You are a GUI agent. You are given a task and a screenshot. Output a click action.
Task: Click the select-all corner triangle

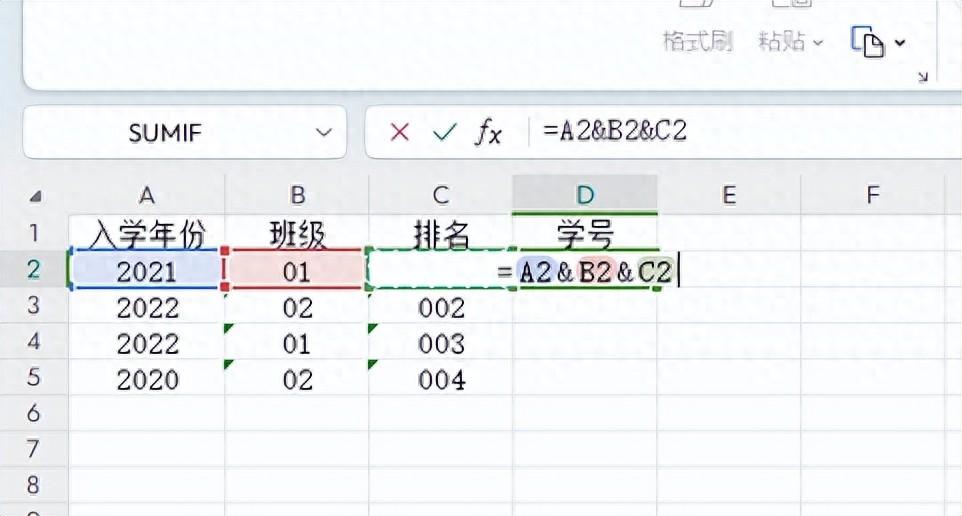pyautogui.click(x=36, y=196)
